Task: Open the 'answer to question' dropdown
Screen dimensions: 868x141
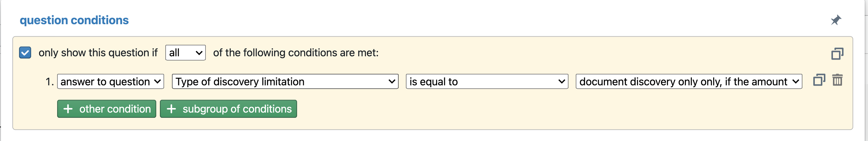Action: (x=111, y=82)
